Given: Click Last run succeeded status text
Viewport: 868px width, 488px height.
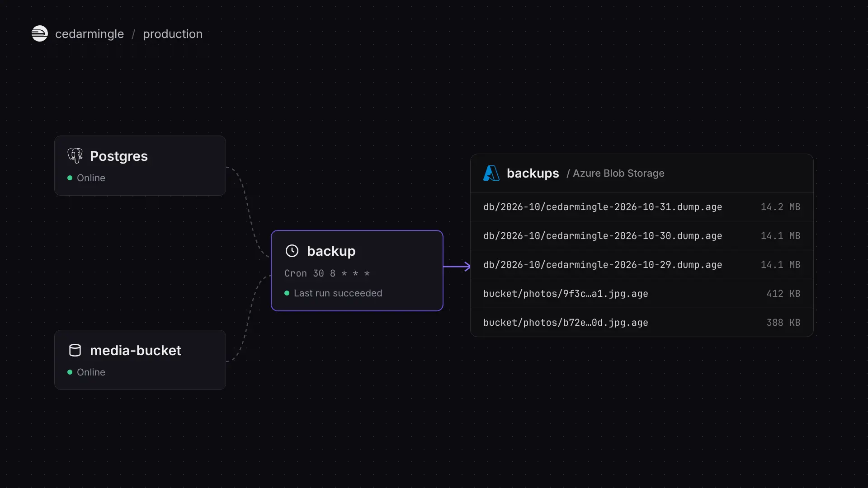Looking at the screenshot, I should [338, 293].
